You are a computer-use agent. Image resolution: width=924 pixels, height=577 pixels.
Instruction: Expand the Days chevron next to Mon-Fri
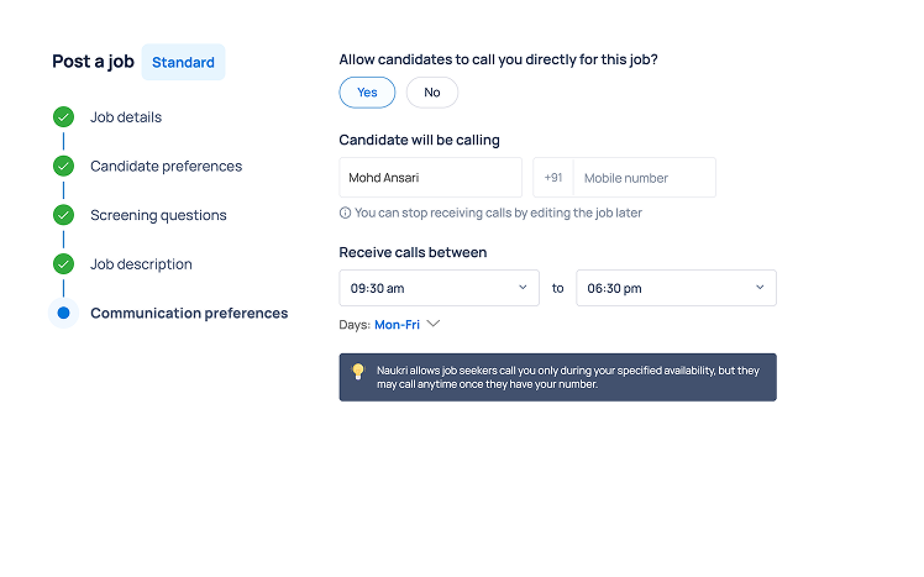tap(434, 324)
